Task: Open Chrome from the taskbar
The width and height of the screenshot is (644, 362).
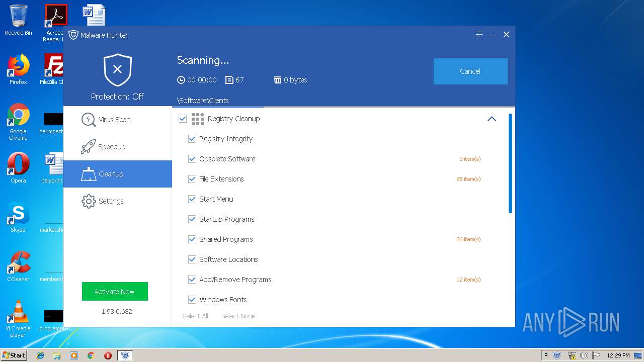Action: pos(91,355)
